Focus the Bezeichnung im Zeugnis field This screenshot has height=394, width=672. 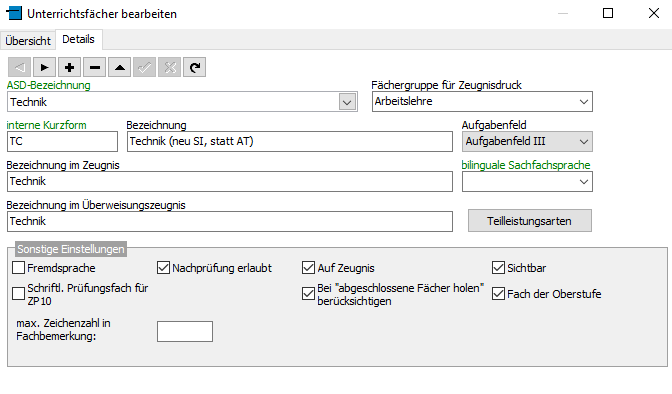click(230, 181)
